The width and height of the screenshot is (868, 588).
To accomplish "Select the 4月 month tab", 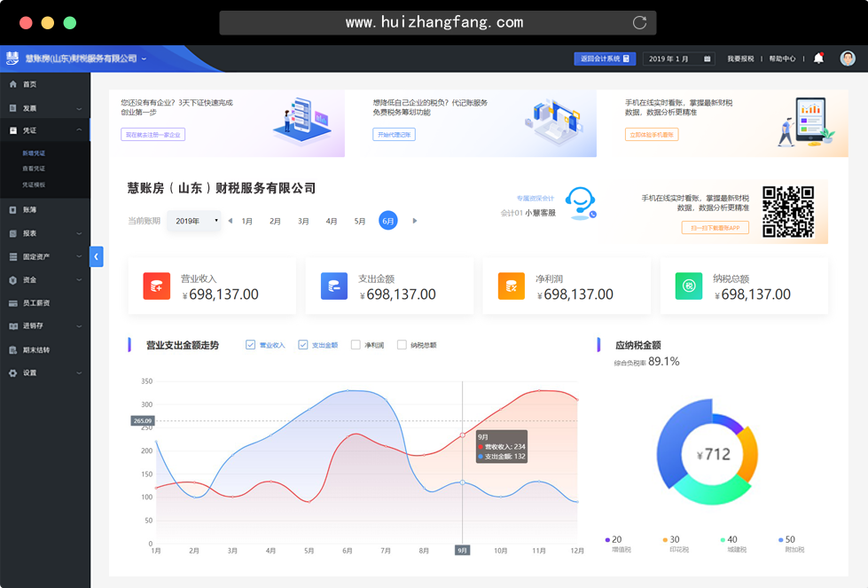I will (x=332, y=221).
